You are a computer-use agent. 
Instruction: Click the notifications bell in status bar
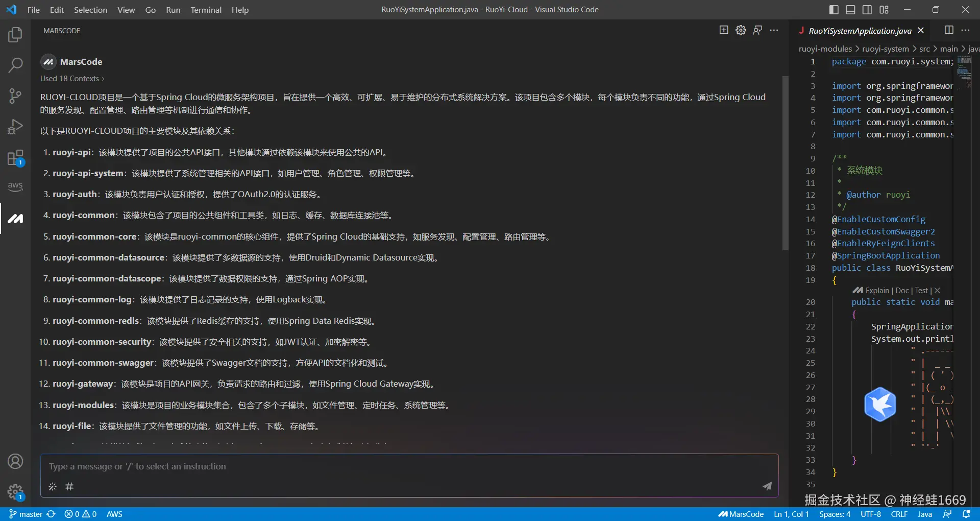click(966, 514)
